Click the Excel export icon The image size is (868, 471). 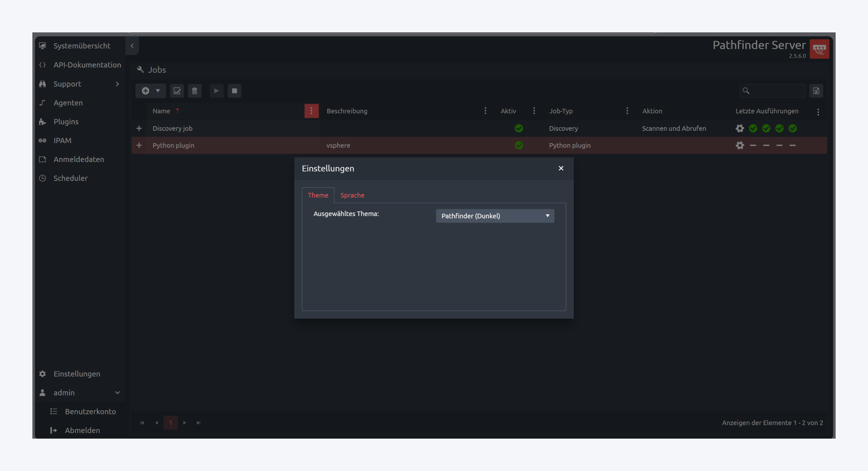(816, 91)
